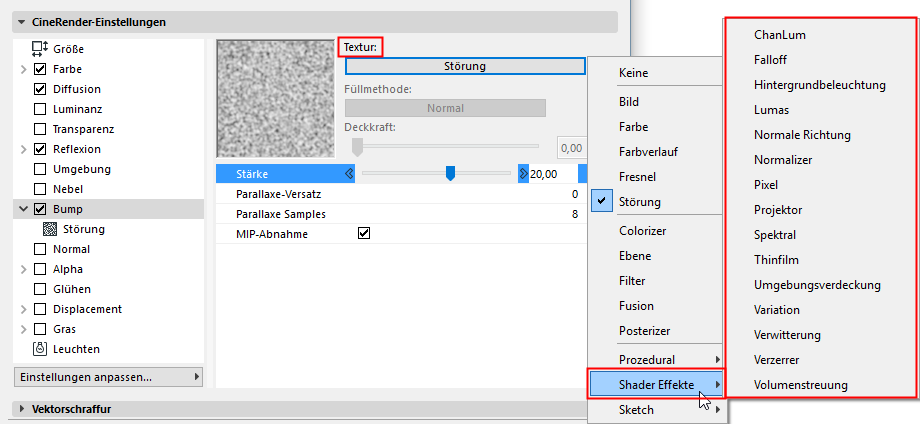The image size is (920, 424).
Task: Click the Stärke value field 20,00
Action: click(x=553, y=174)
